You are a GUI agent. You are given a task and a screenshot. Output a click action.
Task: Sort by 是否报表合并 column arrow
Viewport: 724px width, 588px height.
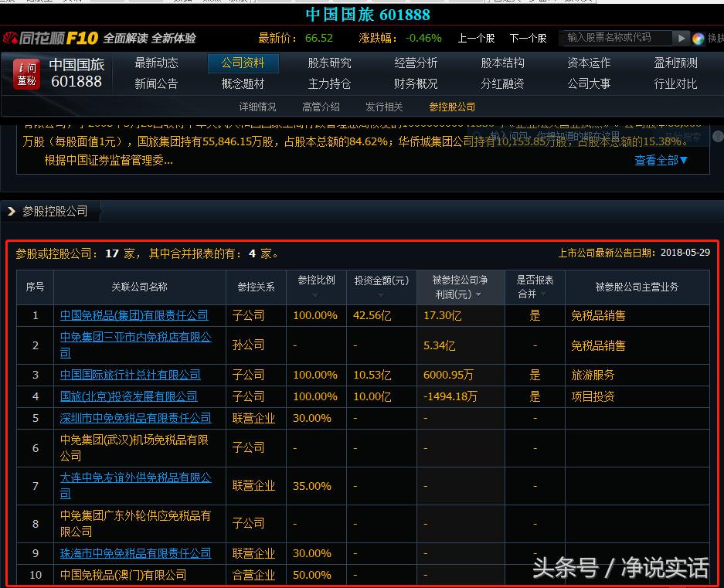(x=543, y=294)
